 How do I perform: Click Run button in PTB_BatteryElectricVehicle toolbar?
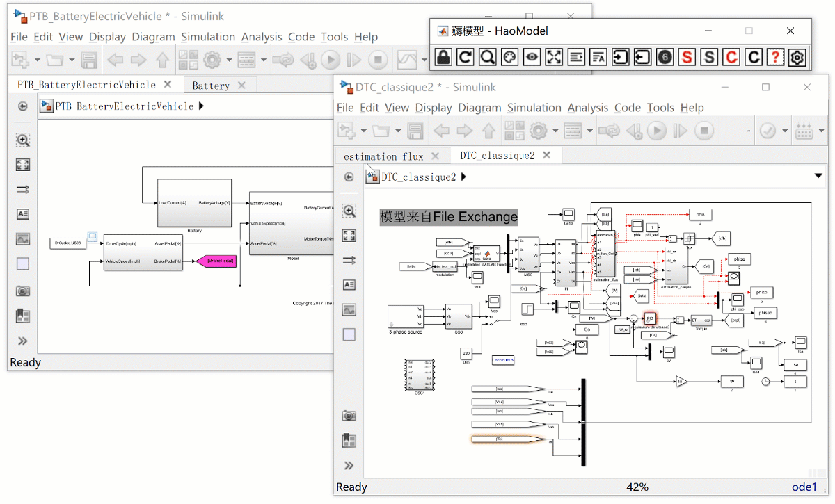tap(330, 60)
